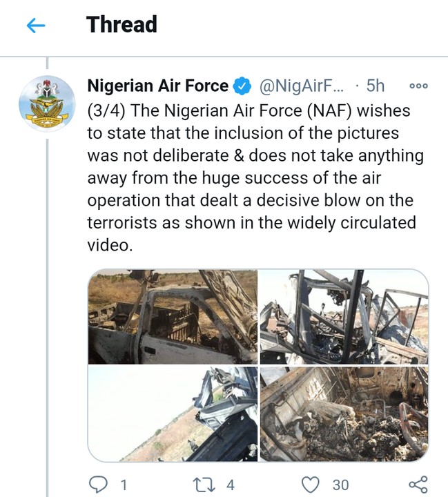Like the tweet with the heart icon
The image size is (448, 497).
coord(313,484)
